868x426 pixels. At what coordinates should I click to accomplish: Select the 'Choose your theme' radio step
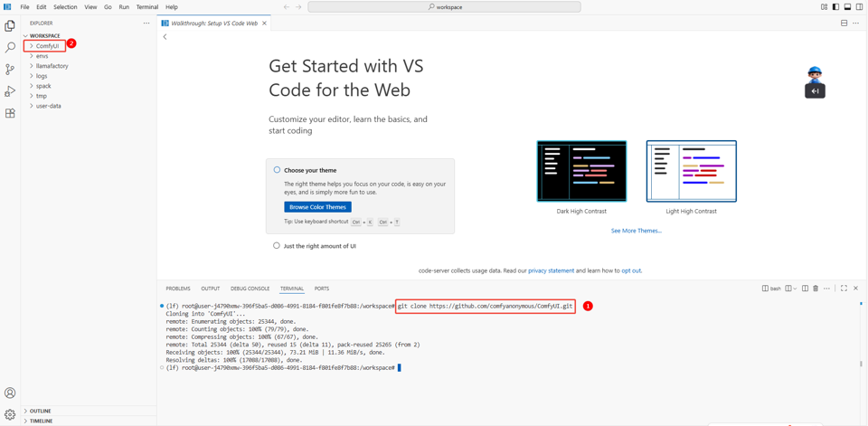tap(277, 170)
